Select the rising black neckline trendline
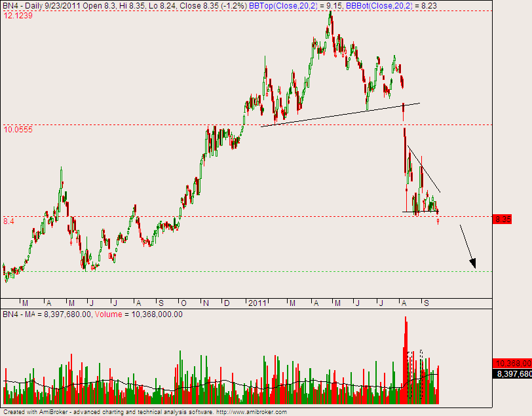 point(341,114)
